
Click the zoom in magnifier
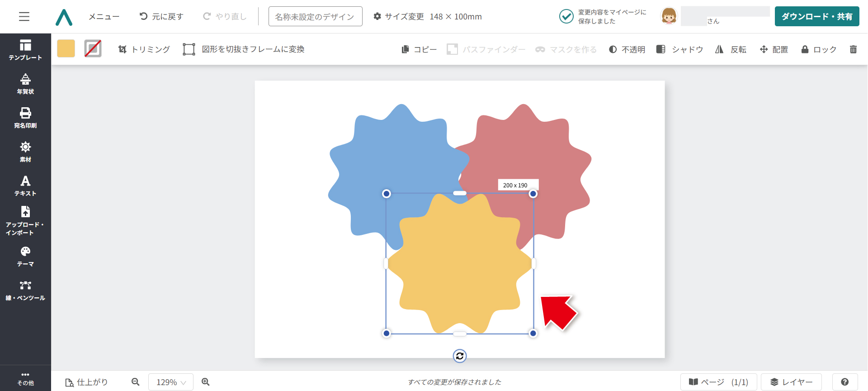(206, 382)
